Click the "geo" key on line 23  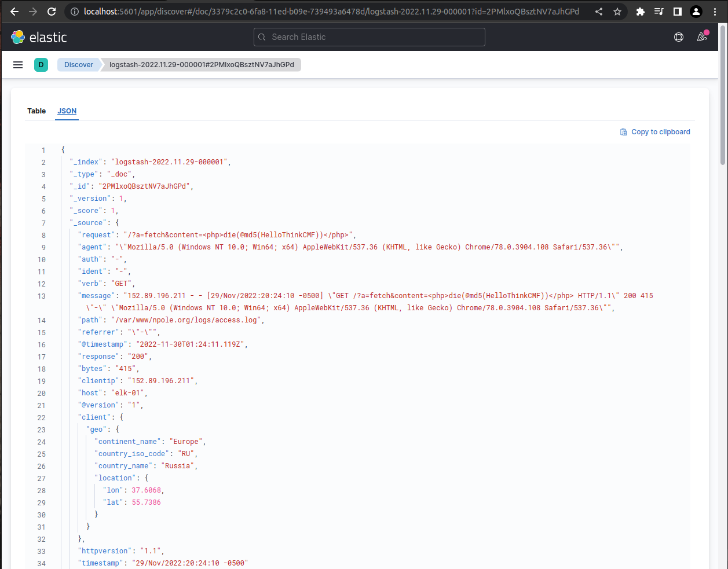click(x=97, y=429)
